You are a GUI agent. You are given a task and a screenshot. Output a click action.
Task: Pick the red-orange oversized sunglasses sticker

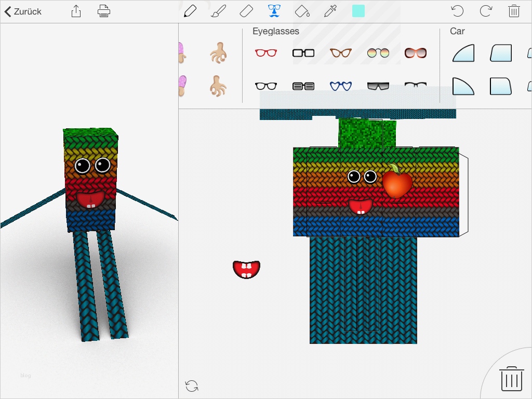415,53
